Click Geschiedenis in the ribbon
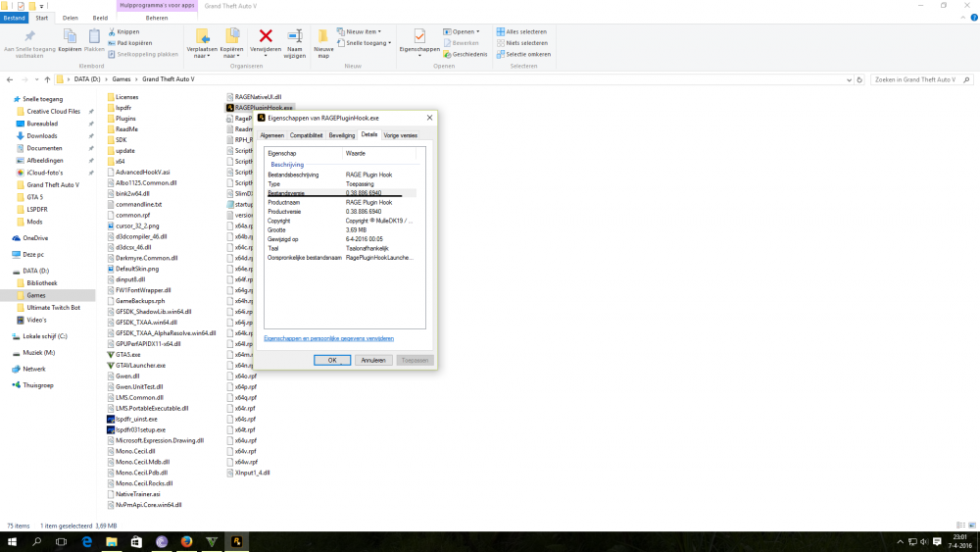This screenshot has width=980, height=552. [x=465, y=54]
